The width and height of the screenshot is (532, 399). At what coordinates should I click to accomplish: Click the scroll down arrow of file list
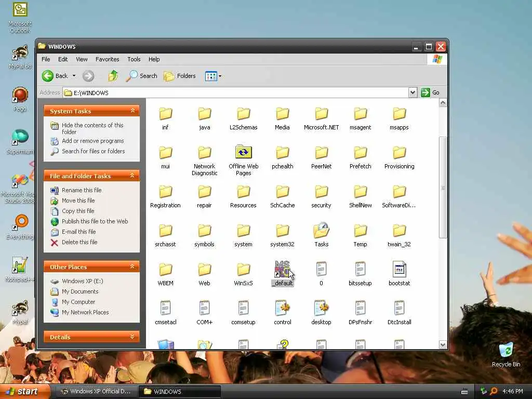pyautogui.click(x=443, y=345)
